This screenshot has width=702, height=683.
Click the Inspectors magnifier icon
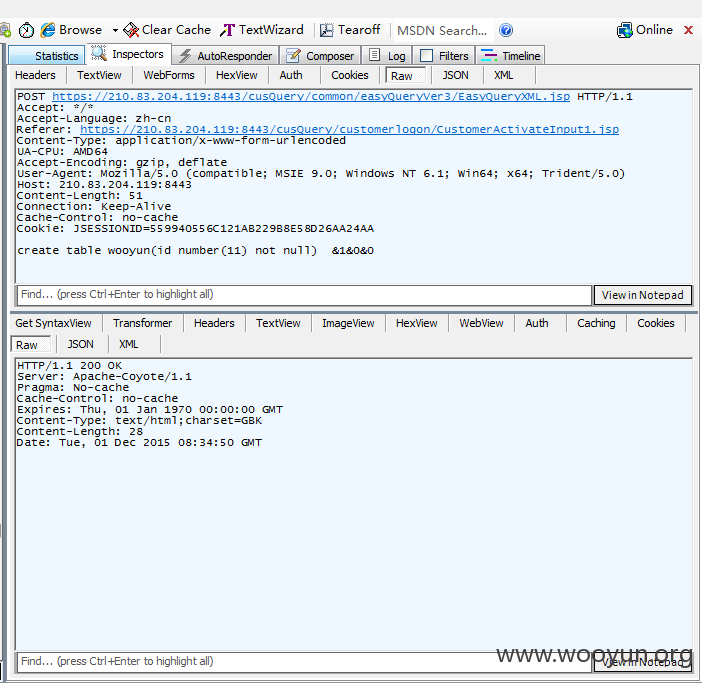(x=99, y=54)
